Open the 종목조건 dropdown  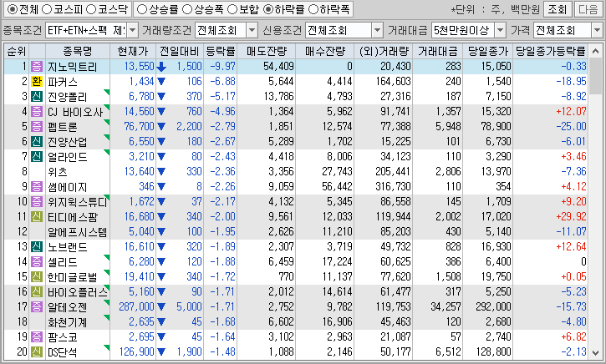point(132,30)
